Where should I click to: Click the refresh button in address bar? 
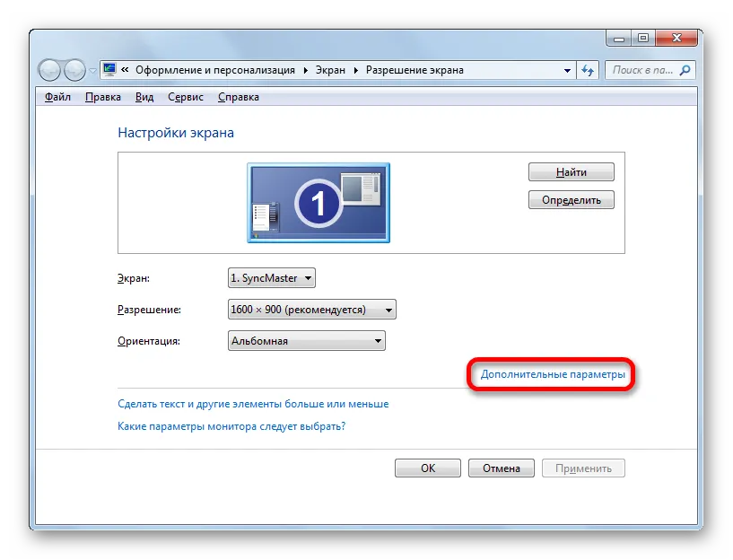(x=588, y=71)
